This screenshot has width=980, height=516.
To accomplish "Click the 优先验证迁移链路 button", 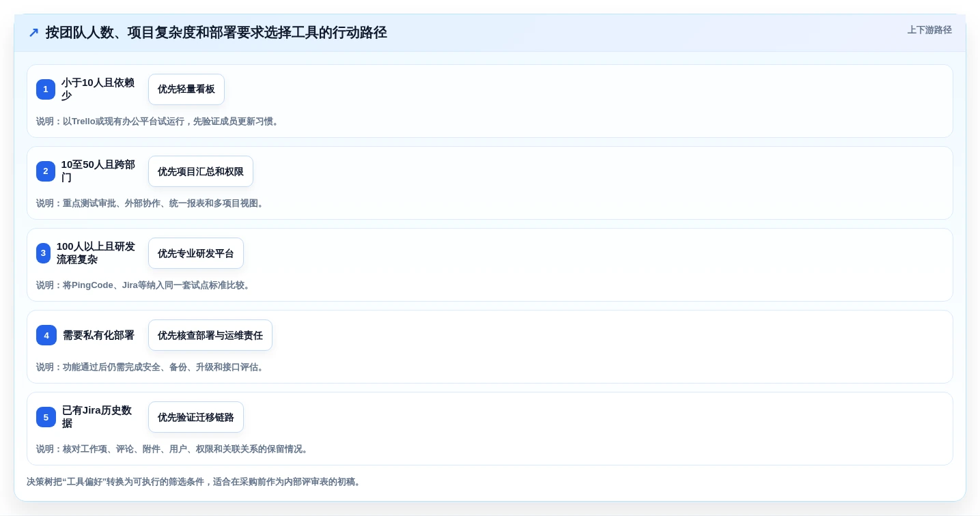I will (x=196, y=417).
